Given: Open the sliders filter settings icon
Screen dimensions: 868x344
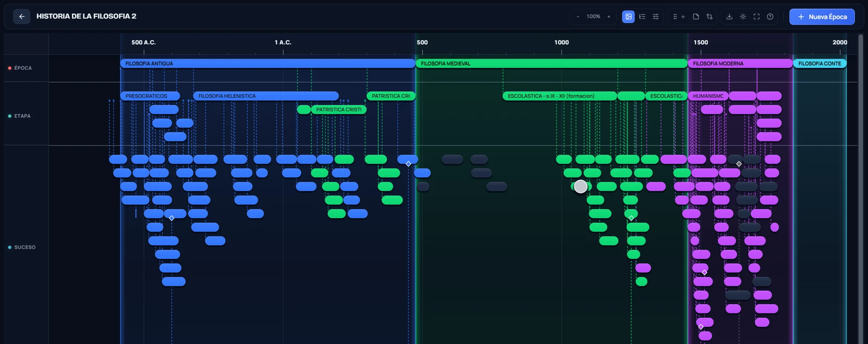Looking at the screenshot, I should [656, 17].
